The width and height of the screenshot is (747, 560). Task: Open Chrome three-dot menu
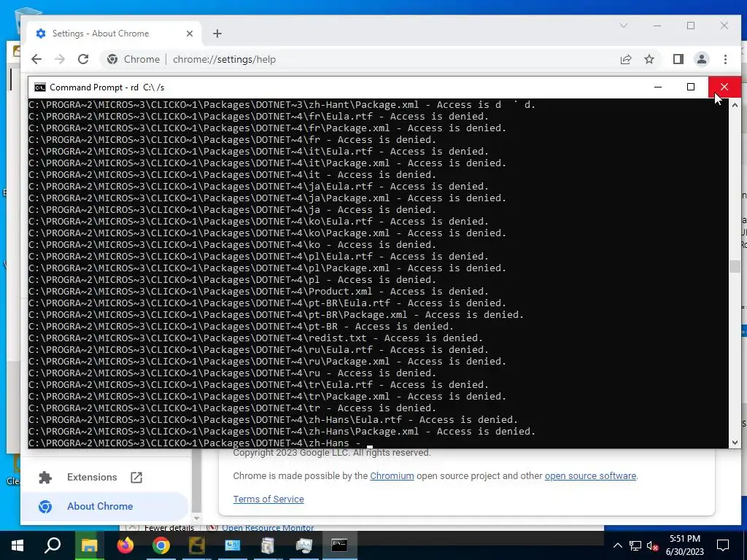pos(725,59)
